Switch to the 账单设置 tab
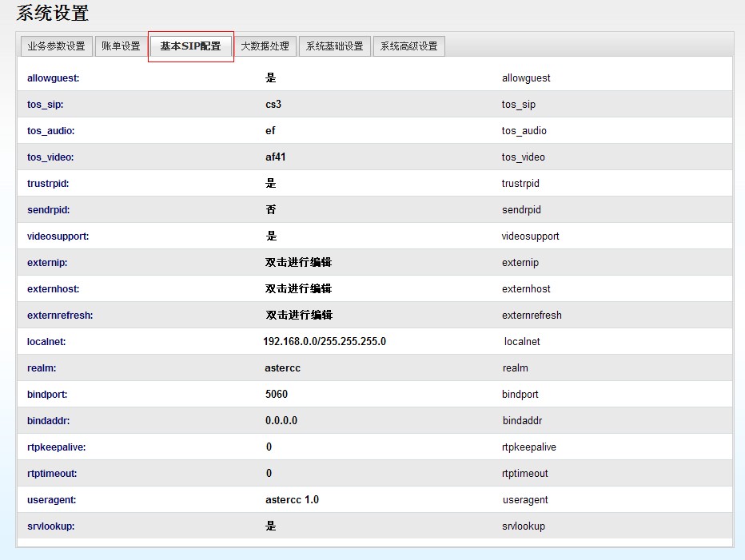The width and height of the screenshot is (745, 560). click(x=121, y=46)
